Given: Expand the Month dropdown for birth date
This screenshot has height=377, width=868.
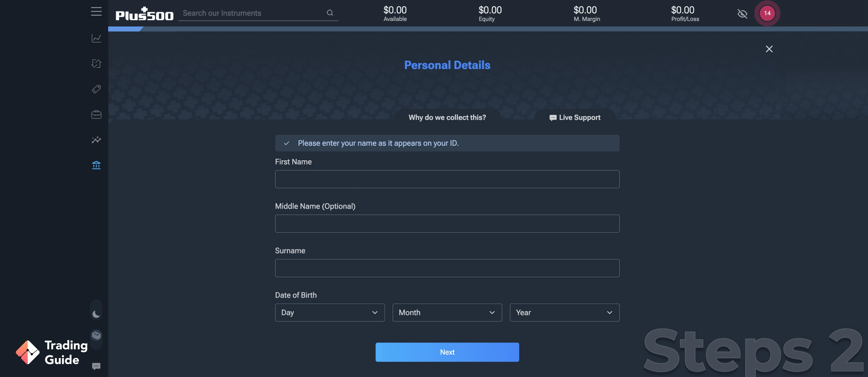Looking at the screenshot, I should click(x=447, y=312).
